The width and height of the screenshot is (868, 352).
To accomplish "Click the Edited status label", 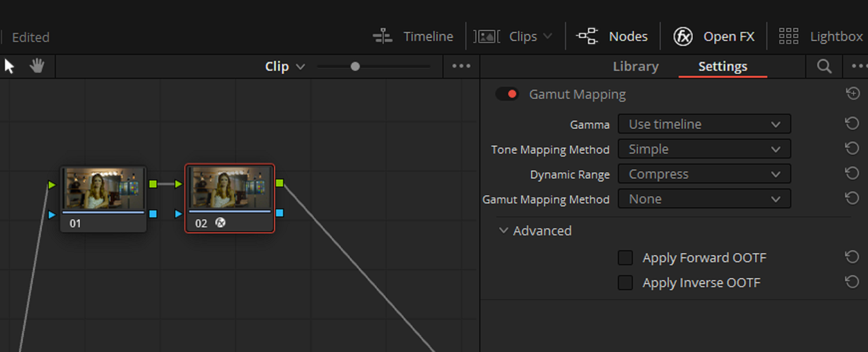I will (x=31, y=37).
